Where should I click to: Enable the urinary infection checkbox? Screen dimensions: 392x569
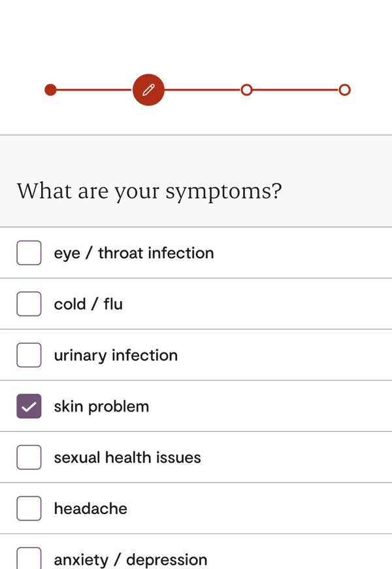tap(29, 355)
